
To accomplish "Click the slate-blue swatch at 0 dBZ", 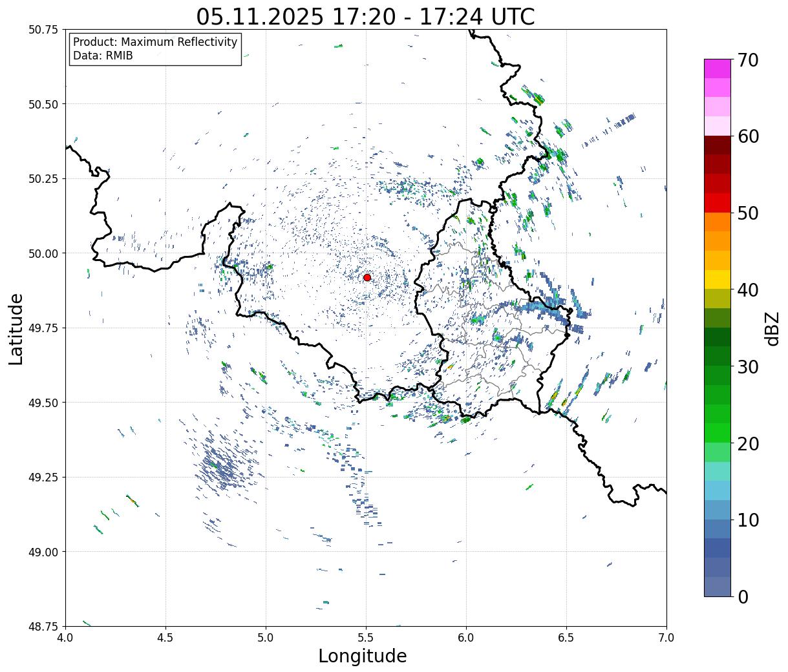I will (x=717, y=586).
